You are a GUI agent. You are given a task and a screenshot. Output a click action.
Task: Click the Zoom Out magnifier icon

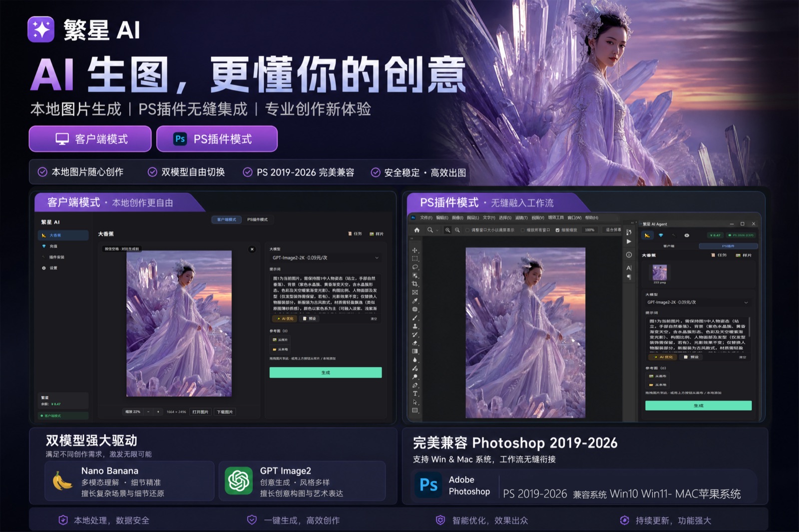tap(457, 230)
